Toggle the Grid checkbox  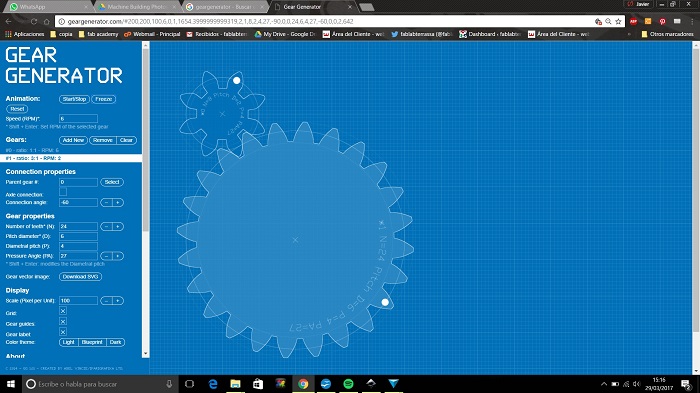point(63,311)
